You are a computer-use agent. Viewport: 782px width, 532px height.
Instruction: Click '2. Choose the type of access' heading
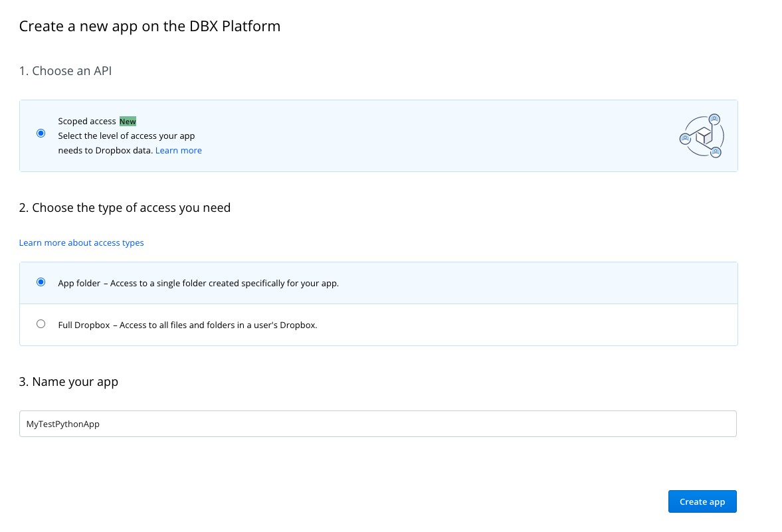pyautogui.click(x=125, y=207)
